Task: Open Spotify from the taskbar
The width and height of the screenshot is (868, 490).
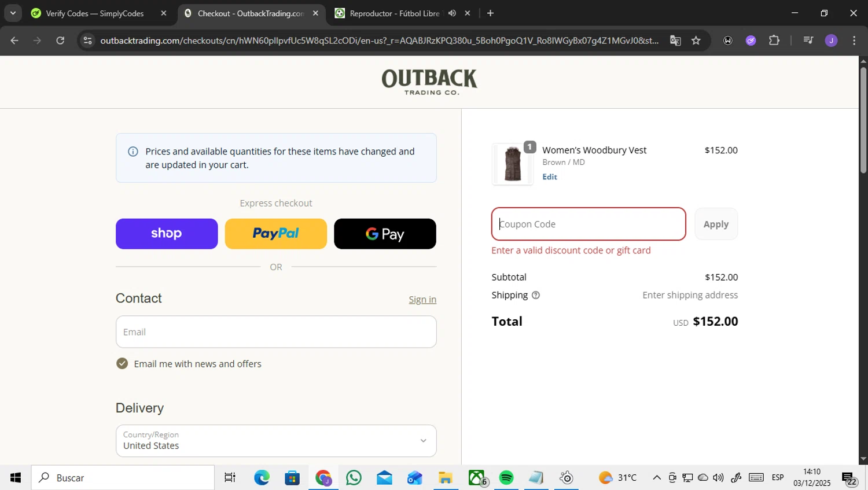Action: point(506,478)
